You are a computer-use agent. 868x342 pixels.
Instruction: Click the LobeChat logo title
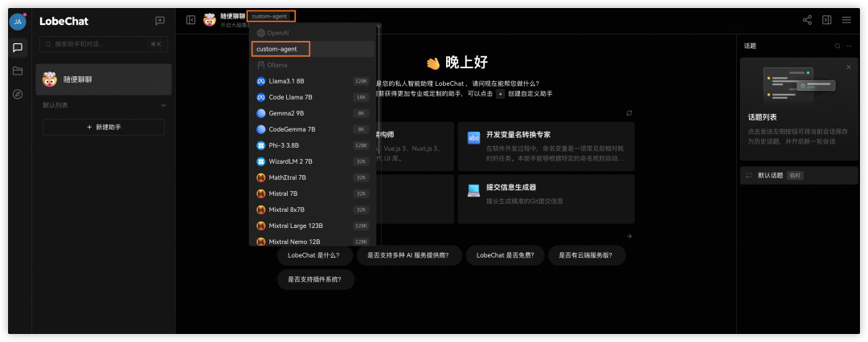coord(63,22)
